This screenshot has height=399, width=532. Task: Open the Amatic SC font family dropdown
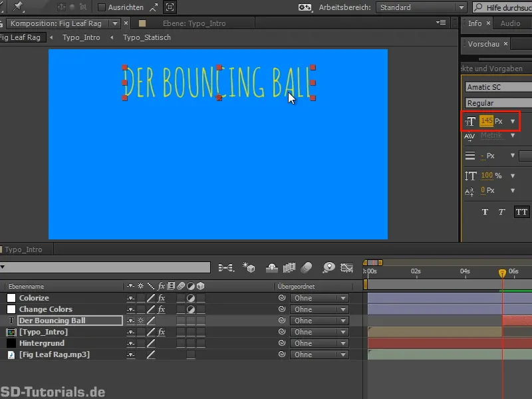498,87
